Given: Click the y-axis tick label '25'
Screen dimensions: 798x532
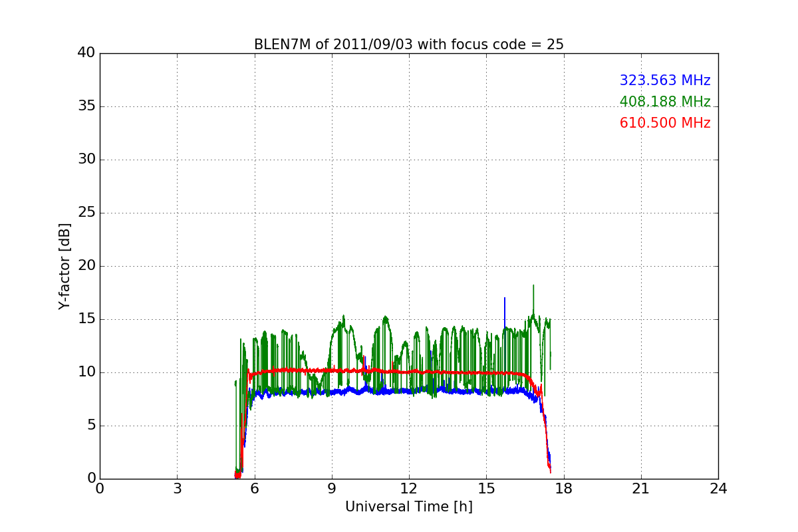Looking at the screenshot, I should point(86,213).
